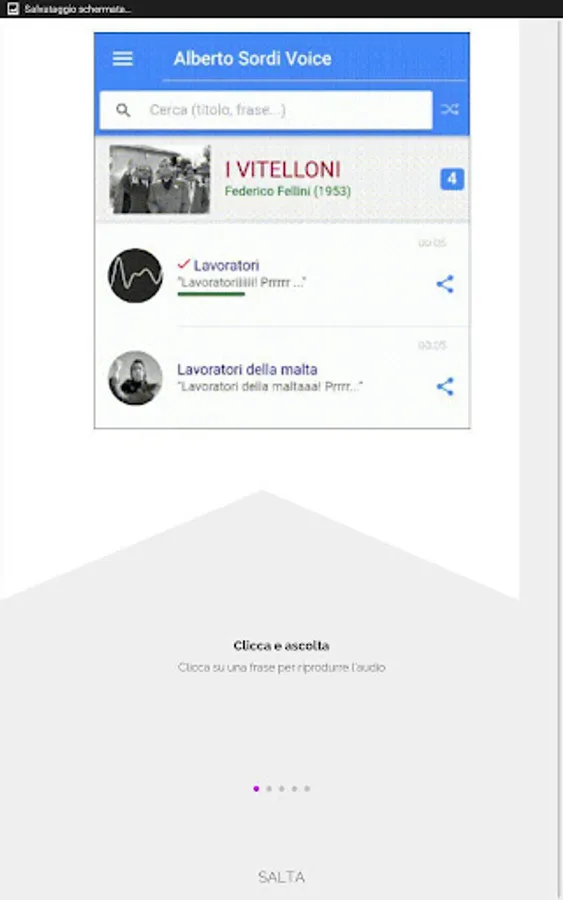
Task: Open the hamburger menu icon
Action: (123, 59)
